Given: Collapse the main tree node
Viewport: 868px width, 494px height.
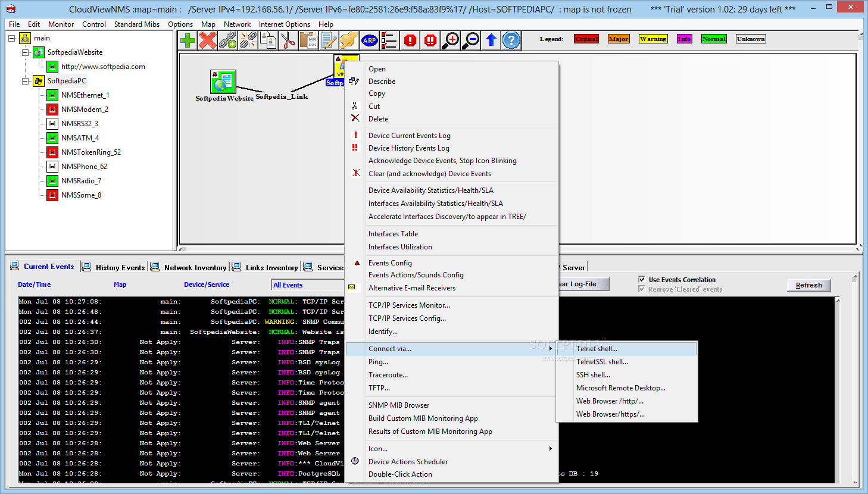Looking at the screenshot, I should 11,38.
